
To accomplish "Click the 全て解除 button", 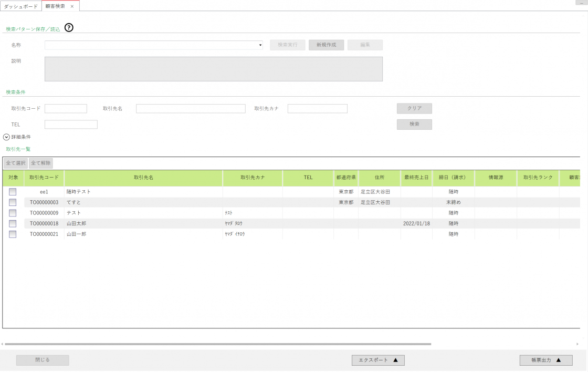I will pos(41,163).
